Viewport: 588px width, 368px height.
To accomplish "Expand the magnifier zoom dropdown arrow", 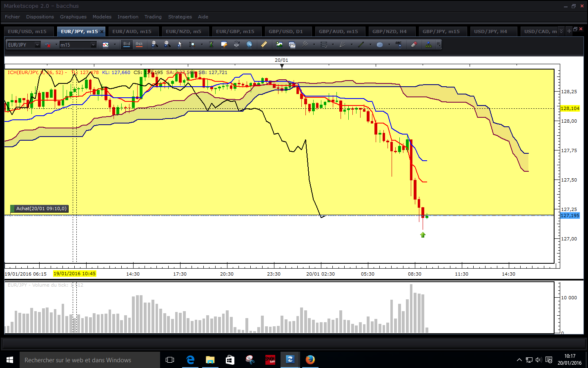I will (x=202, y=45).
